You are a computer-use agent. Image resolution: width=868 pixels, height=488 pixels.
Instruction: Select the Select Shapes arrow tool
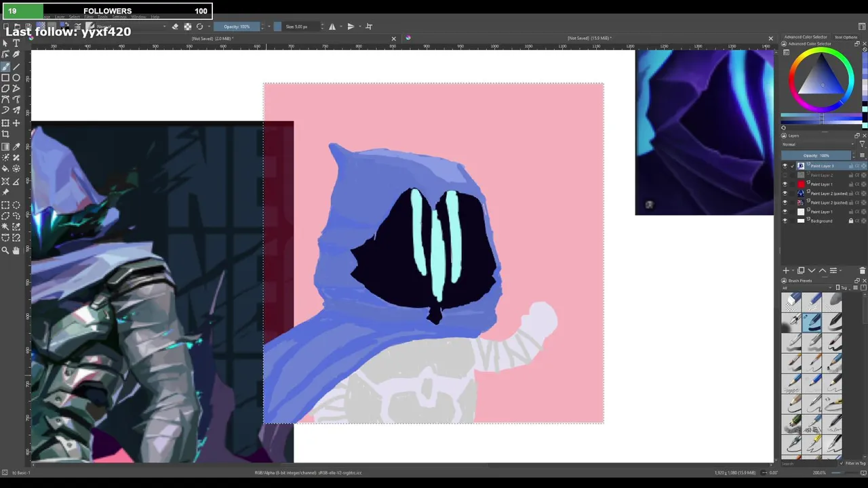coord(5,43)
